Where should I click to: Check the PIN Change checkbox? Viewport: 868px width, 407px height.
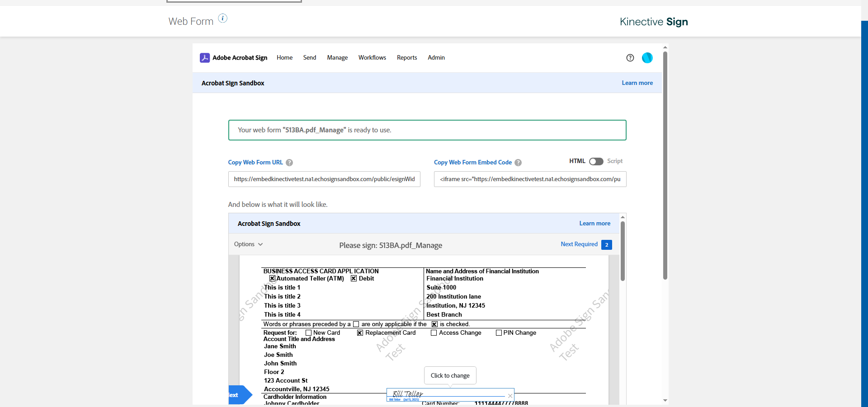click(499, 333)
